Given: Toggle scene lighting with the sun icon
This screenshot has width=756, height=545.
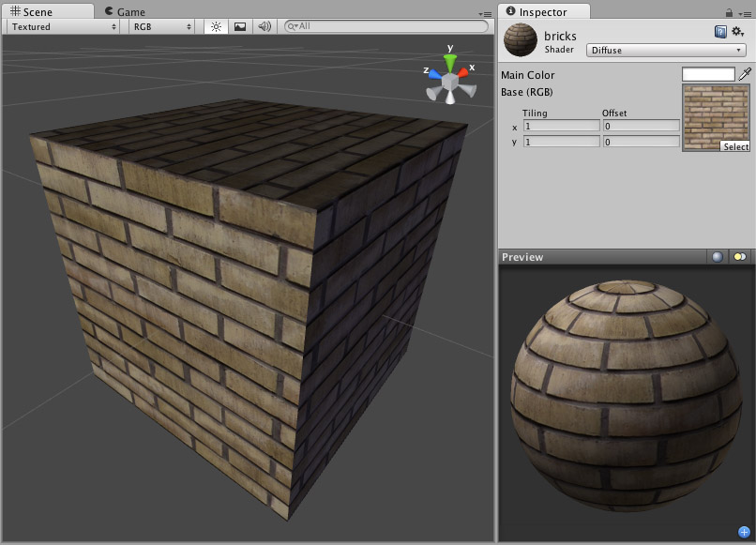Looking at the screenshot, I should [x=215, y=27].
